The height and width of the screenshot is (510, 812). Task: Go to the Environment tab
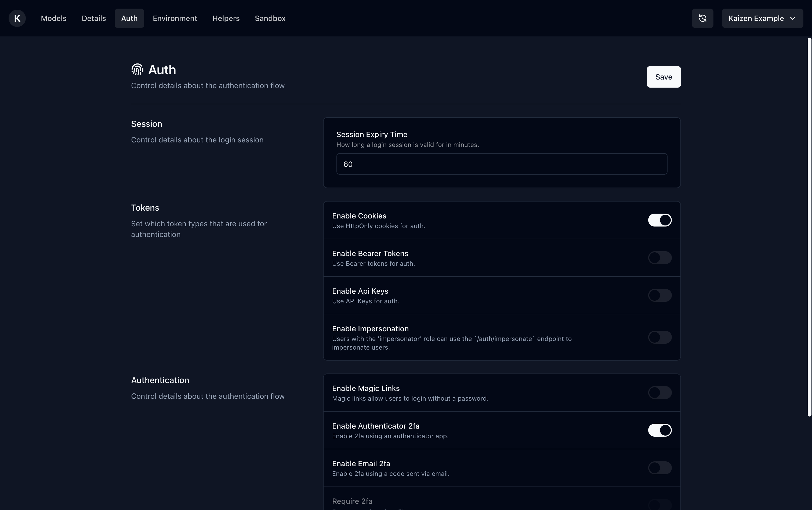click(175, 18)
